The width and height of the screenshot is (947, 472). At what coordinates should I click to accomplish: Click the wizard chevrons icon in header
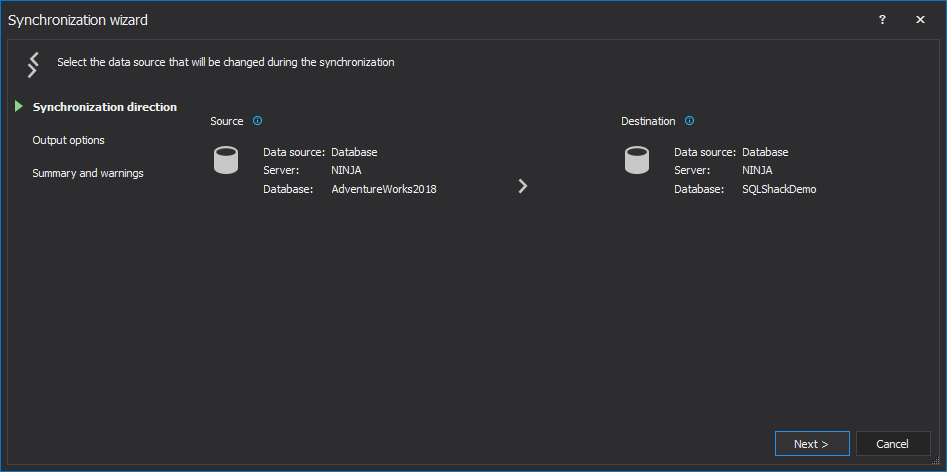[x=33, y=64]
